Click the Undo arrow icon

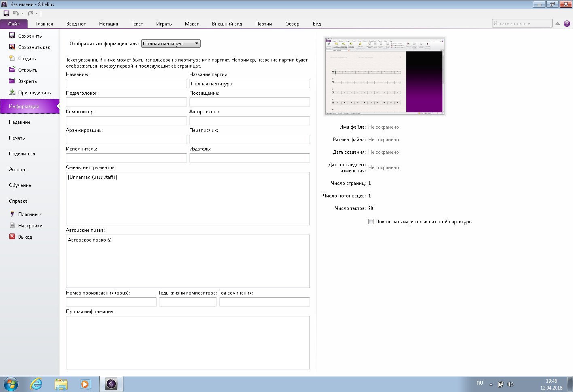(x=16, y=13)
